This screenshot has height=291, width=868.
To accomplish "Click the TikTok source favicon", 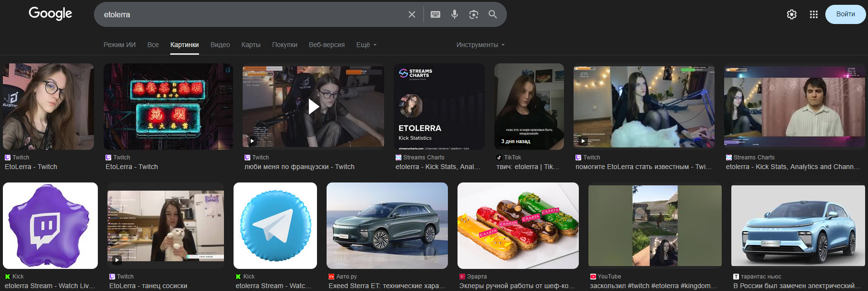I will (499, 158).
